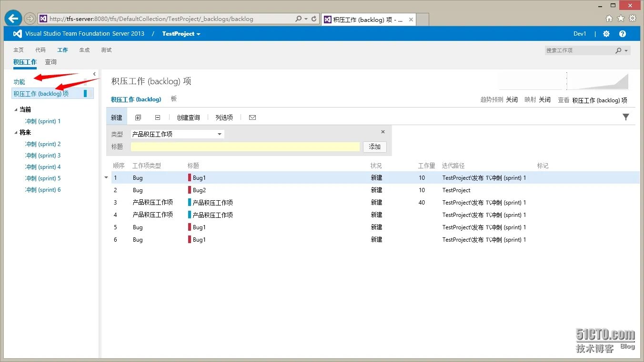Toggle 趋势预测 forecast setting 关闭
644x362 pixels.
pos(512,100)
